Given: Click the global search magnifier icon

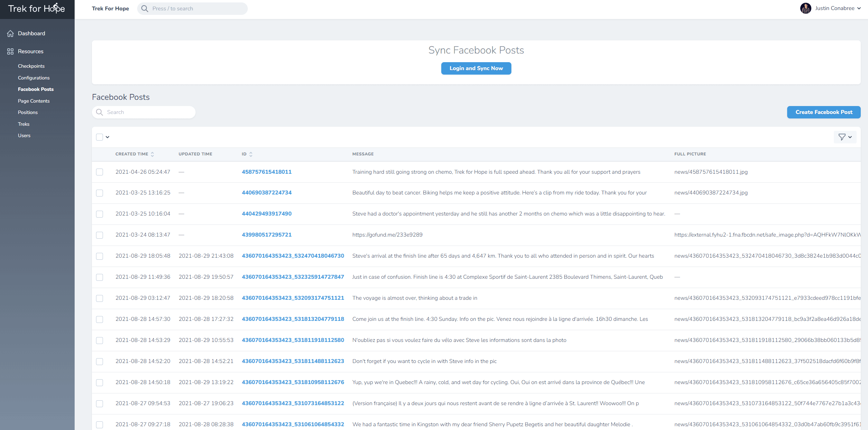Looking at the screenshot, I should [145, 9].
